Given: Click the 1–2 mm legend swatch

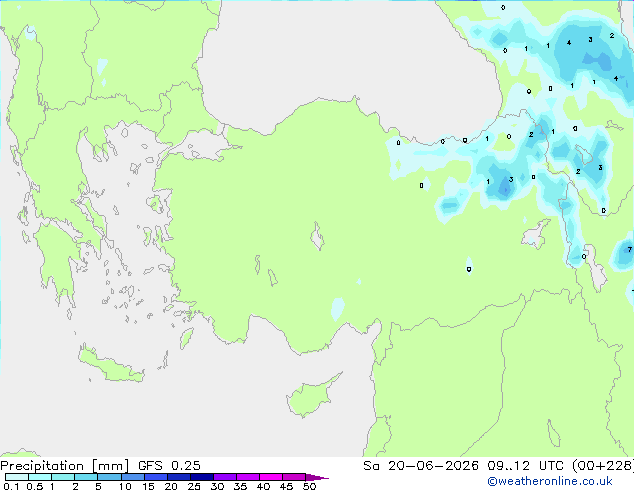Looking at the screenshot, I should pos(63,477).
